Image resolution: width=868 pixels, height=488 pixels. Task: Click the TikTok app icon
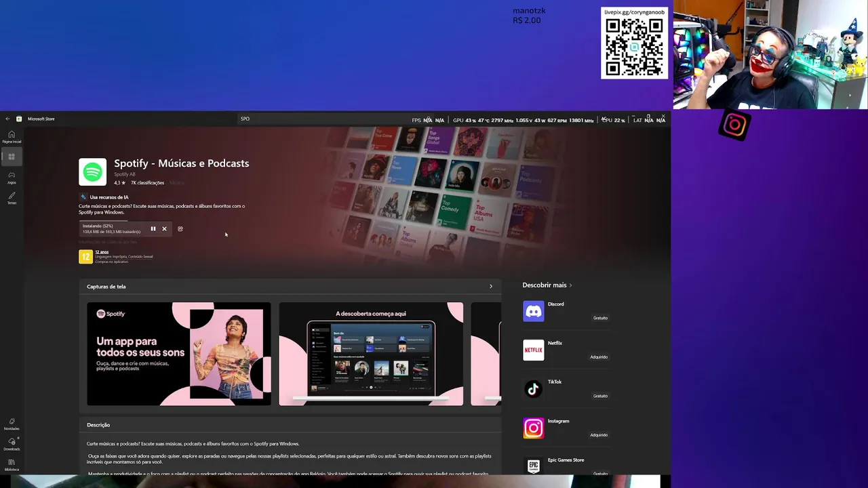(x=534, y=389)
